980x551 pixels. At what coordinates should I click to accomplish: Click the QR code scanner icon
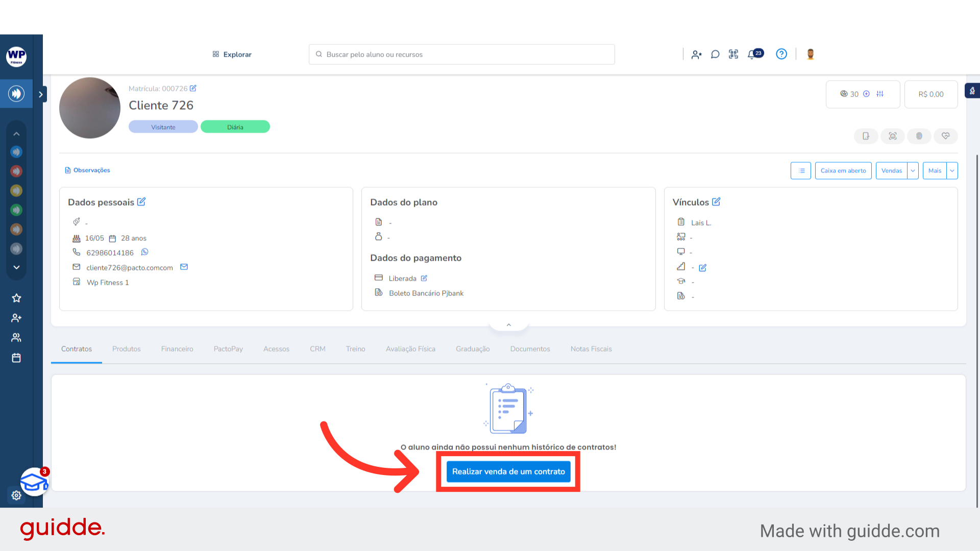[x=733, y=54]
